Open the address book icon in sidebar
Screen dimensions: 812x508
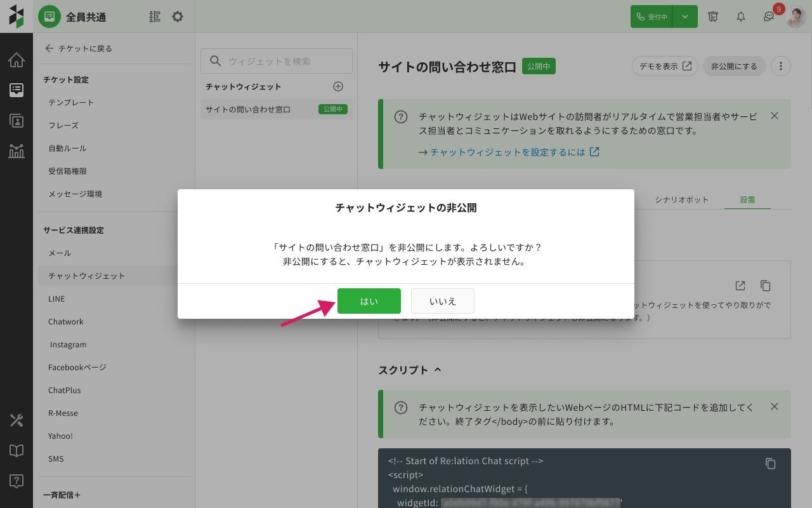tap(16, 121)
